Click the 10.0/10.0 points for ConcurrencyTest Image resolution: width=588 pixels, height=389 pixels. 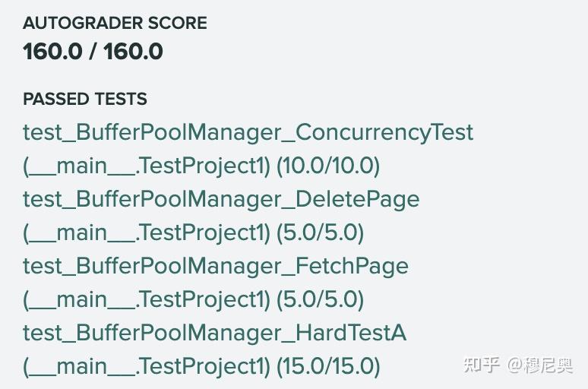coord(328,166)
